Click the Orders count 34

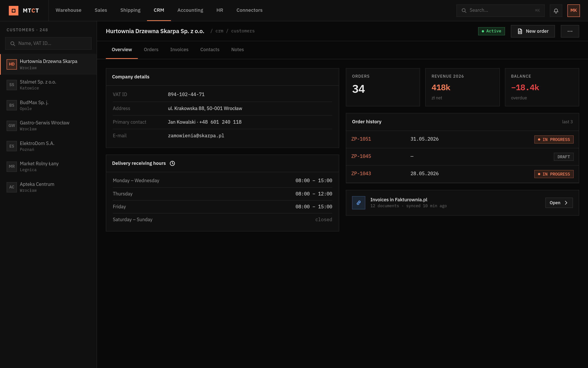click(x=358, y=89)
